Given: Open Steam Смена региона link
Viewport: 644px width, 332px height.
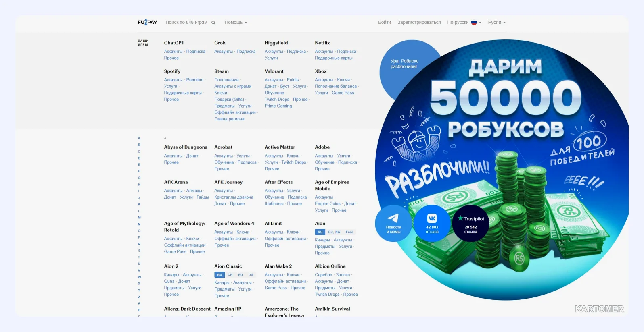Looking at the screenshot, I should coord(229,119).
